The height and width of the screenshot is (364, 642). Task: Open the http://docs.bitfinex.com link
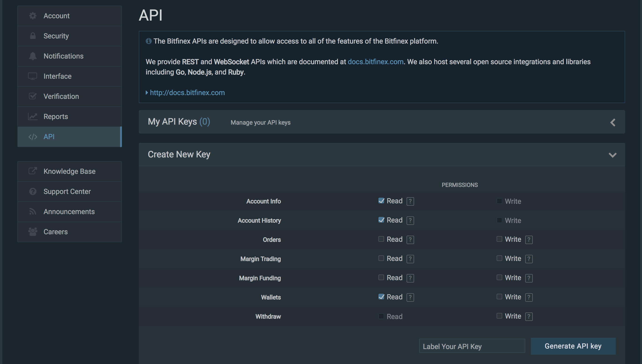[187, 93]
